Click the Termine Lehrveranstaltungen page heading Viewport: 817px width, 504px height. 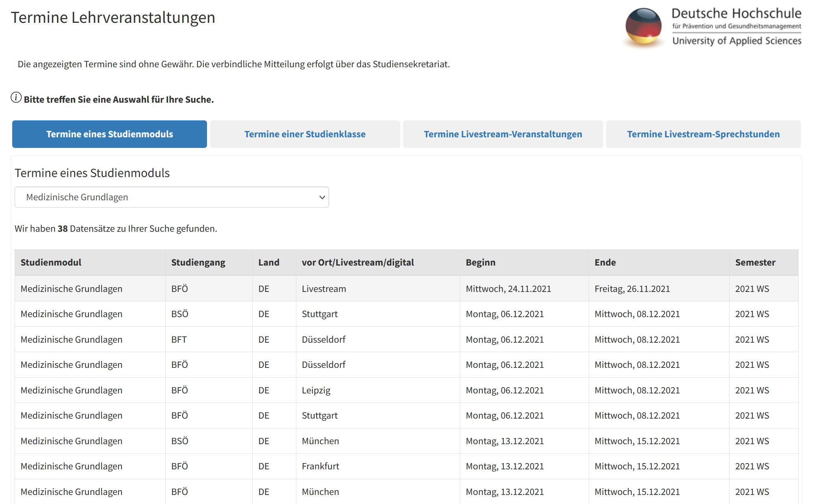point(113,18)
